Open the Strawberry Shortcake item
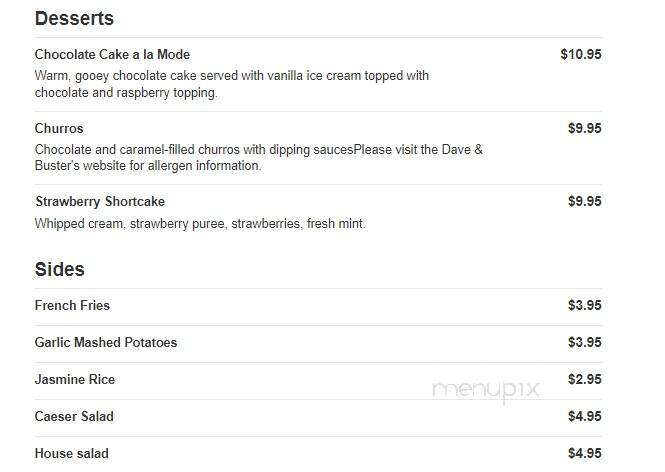The image size is (665, 472). coord(100,201)
